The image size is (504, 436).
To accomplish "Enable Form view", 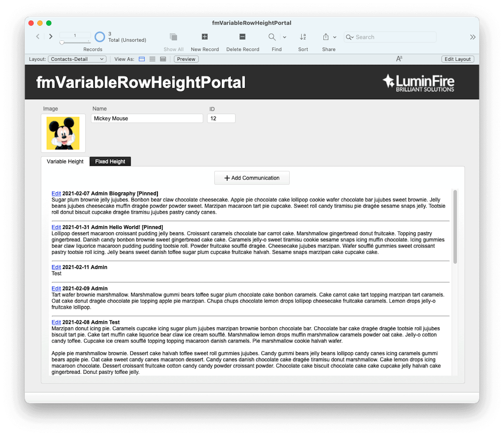I will coord(142,59).
